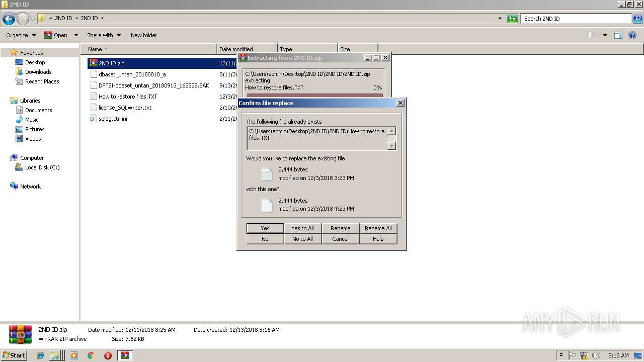Select the Videos library
644x362 pixels.
33,139
